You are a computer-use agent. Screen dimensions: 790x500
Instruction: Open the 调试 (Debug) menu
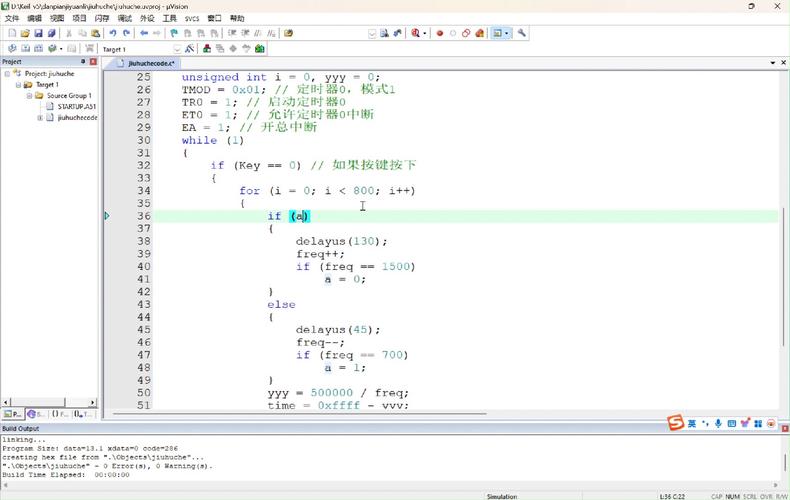(124, 18)
